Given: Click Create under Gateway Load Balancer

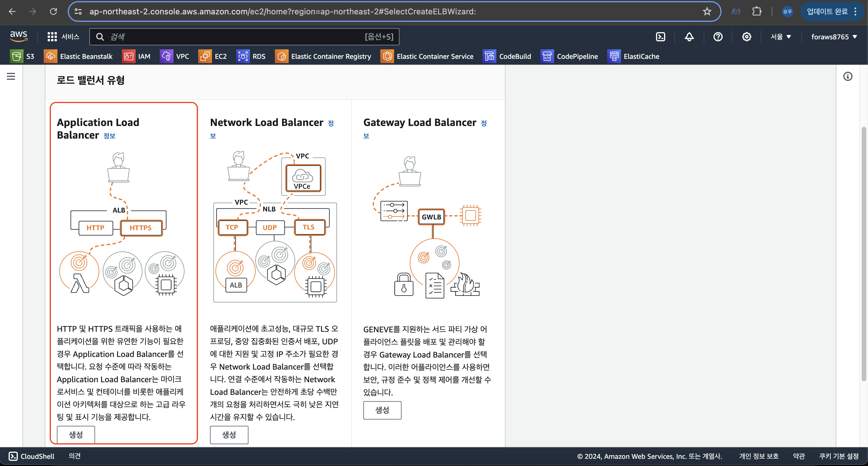Looking at the screenshot, I should coord(382,410).
